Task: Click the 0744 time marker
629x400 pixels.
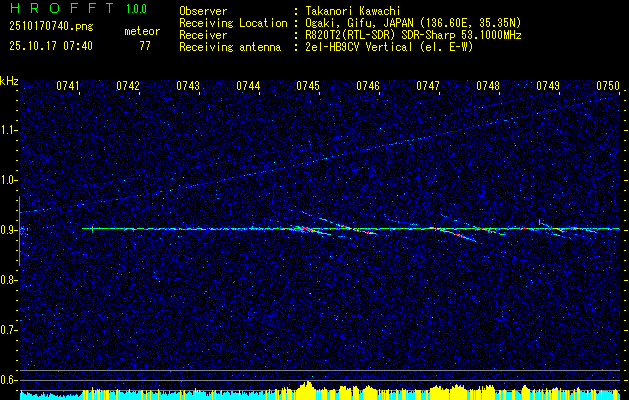Action: [248, 86]
